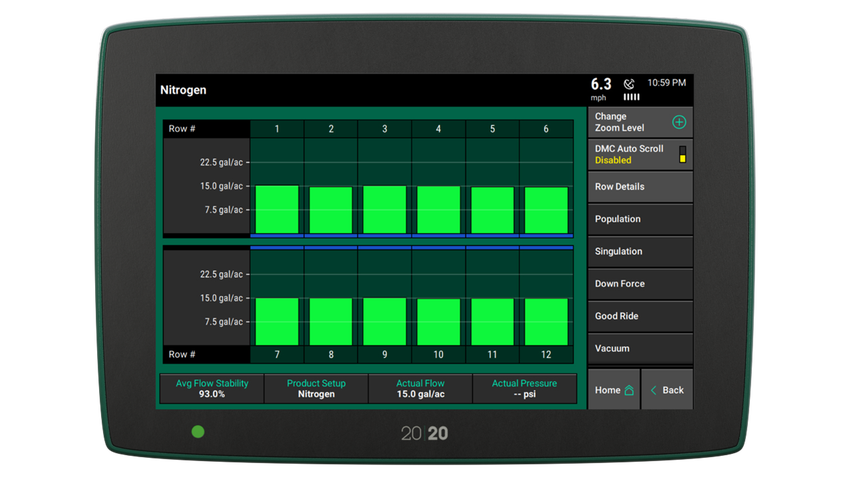Select row 12 flow bar
The width and height of the screenshot is (850, 478).
(546, 322)
